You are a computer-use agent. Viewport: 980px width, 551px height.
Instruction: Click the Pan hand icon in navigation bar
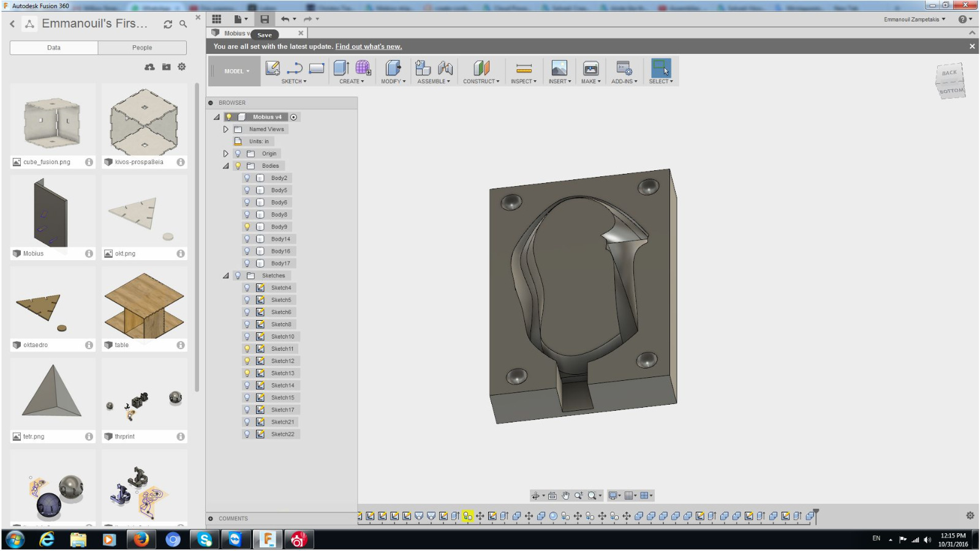click(x=565, y=496)
